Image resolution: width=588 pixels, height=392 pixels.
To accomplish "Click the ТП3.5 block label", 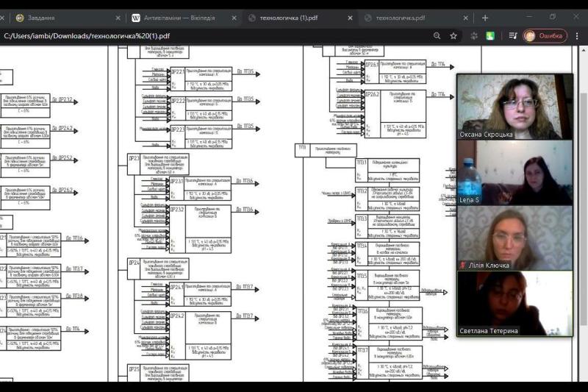I will (x=362, y=276).
